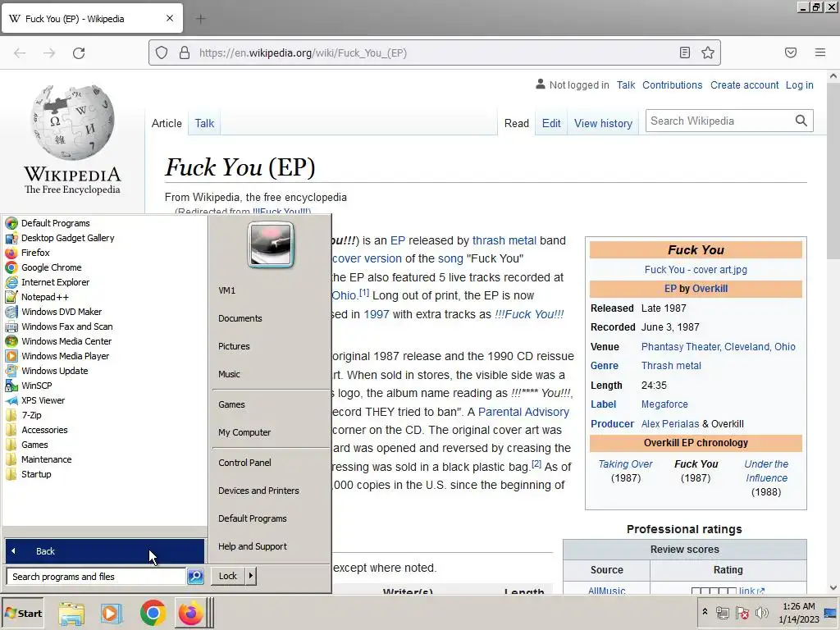840x630 pixels.
Task: Launch Desktop Gadget Gallery
Action: 59,238
